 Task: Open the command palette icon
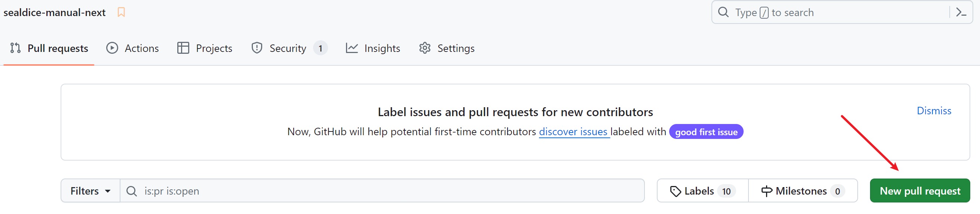coord(961,13)
